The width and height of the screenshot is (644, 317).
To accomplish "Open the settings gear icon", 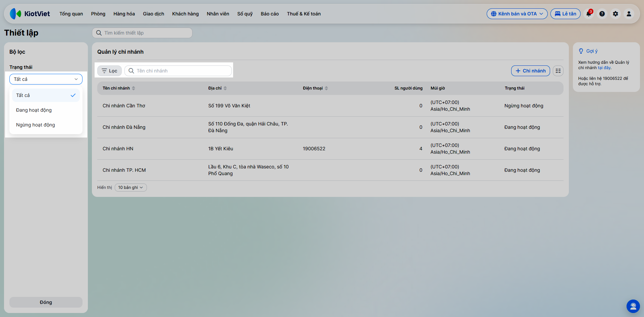I will [615, 14].
